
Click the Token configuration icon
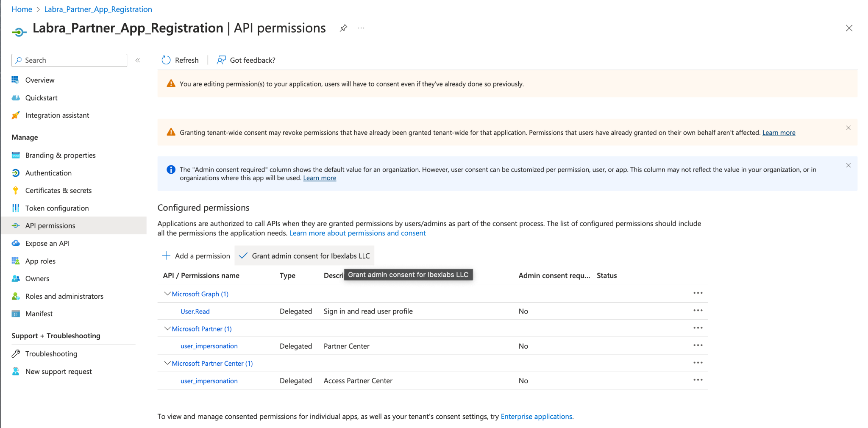(16, 208)
